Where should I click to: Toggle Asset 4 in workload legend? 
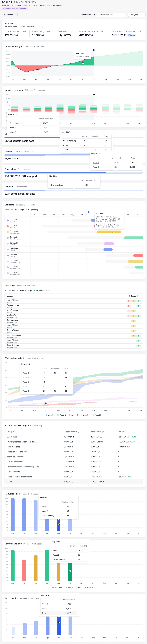pos(85,415)
